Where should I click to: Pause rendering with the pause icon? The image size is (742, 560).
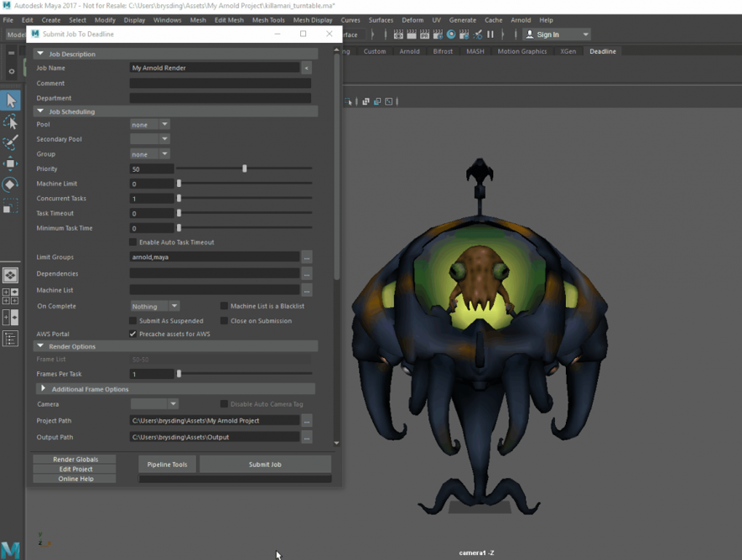[490, 34]
